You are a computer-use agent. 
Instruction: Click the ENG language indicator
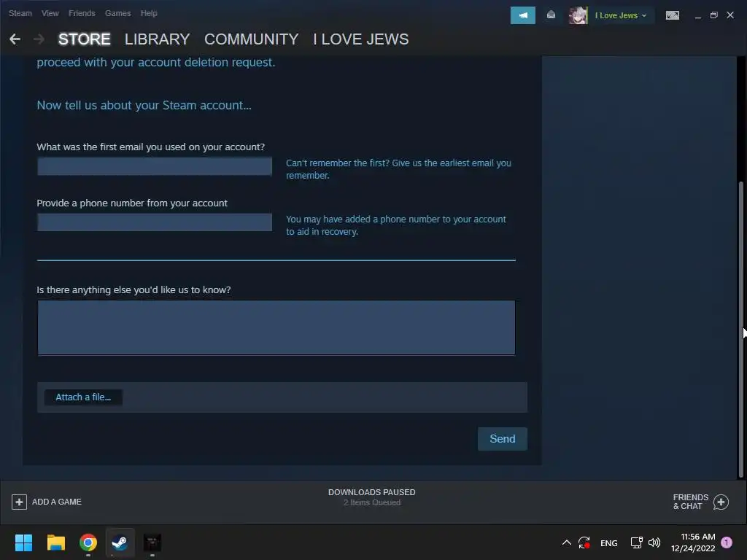point(609,542)
